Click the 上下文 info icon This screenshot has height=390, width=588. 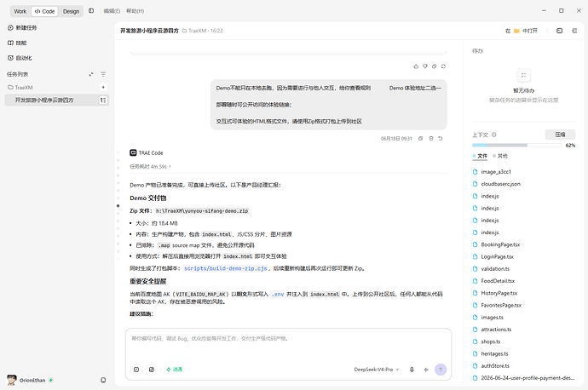coord(494,135)
